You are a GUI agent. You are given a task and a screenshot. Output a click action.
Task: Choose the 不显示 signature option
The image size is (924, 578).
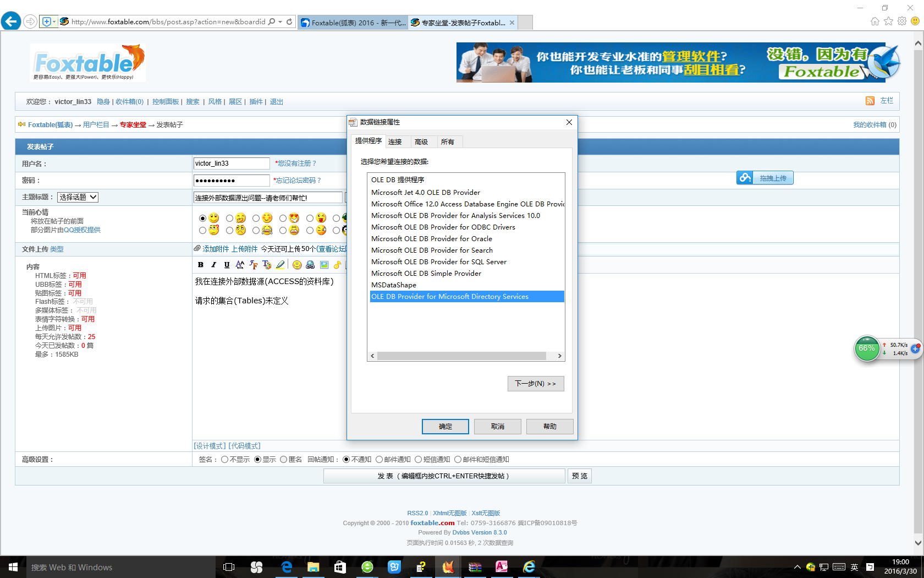click(x=224, y=460)
